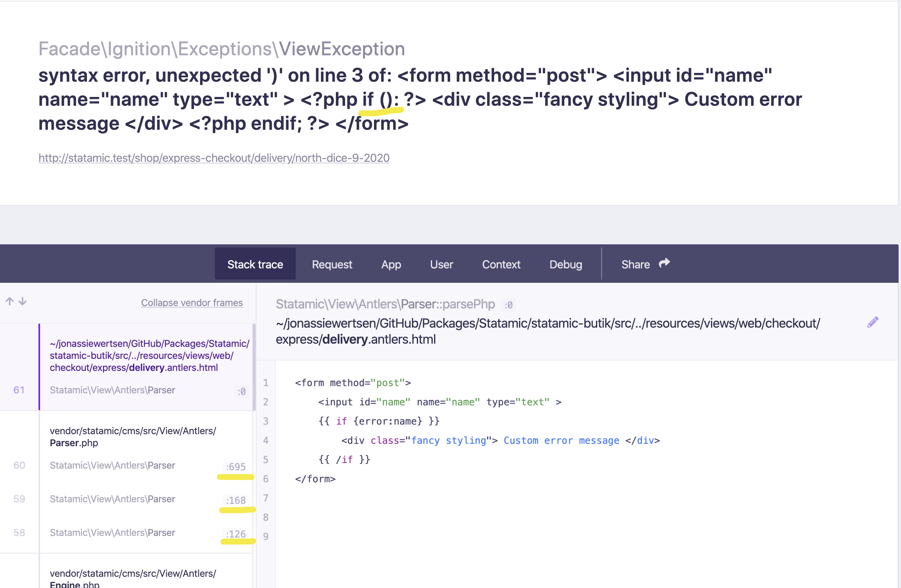Click the Parser::parsePhp frame heading
The width and height of the screenshot is (901, 588).
click(385, 304)
